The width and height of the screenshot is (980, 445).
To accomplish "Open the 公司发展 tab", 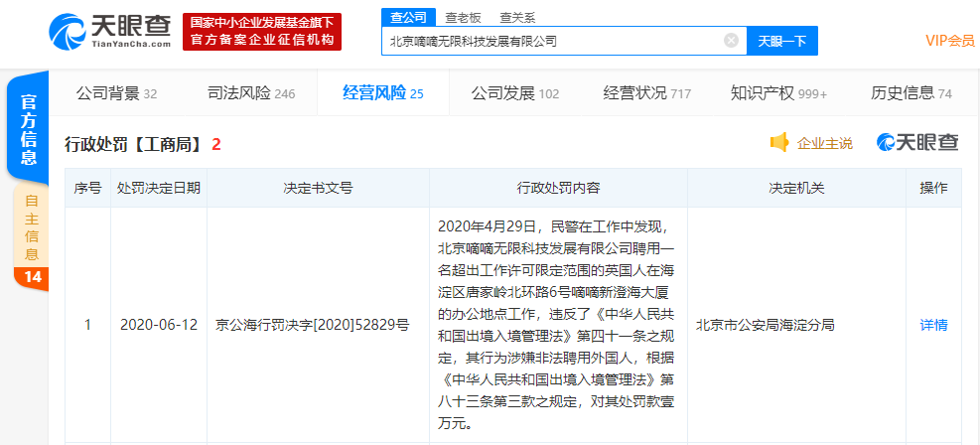I will tap(514, 93).
